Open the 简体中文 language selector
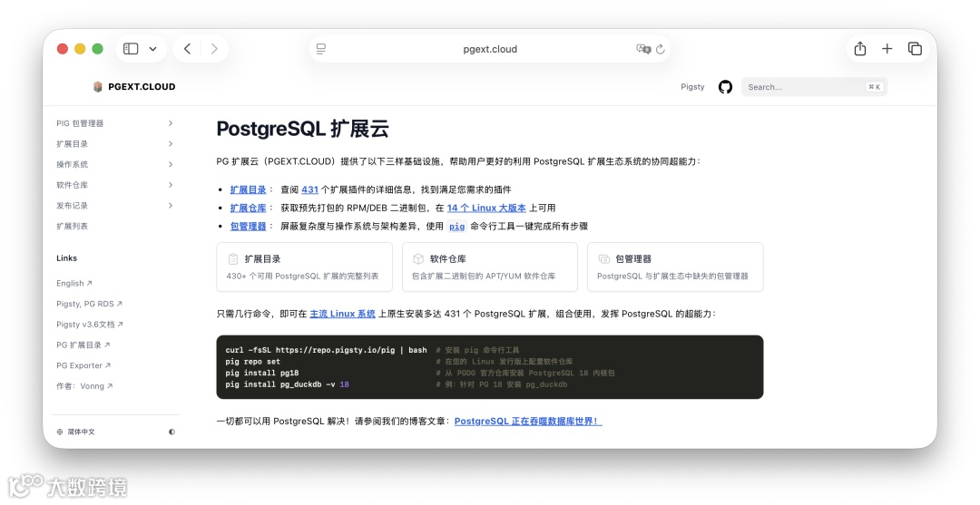 (x=75, y=432)
